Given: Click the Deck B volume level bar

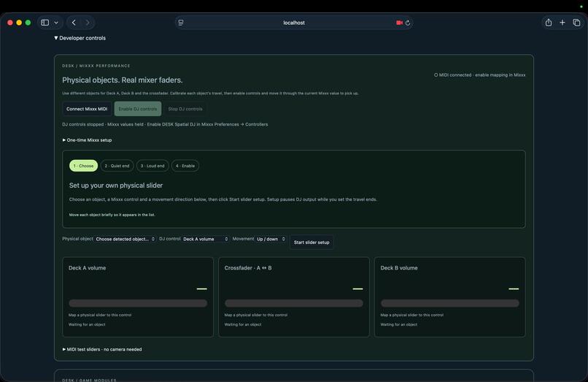Looking at the screenshot, I should point(449,303).
